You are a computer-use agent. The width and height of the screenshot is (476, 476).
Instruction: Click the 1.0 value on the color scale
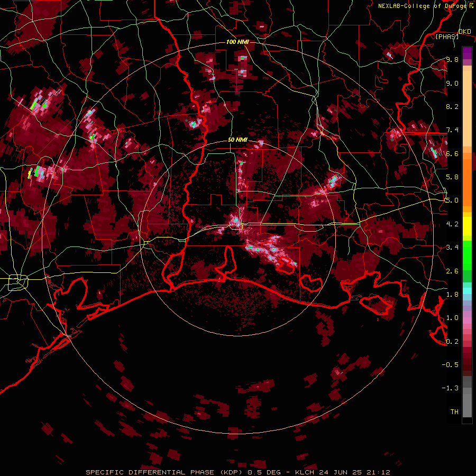click(452, 318)
